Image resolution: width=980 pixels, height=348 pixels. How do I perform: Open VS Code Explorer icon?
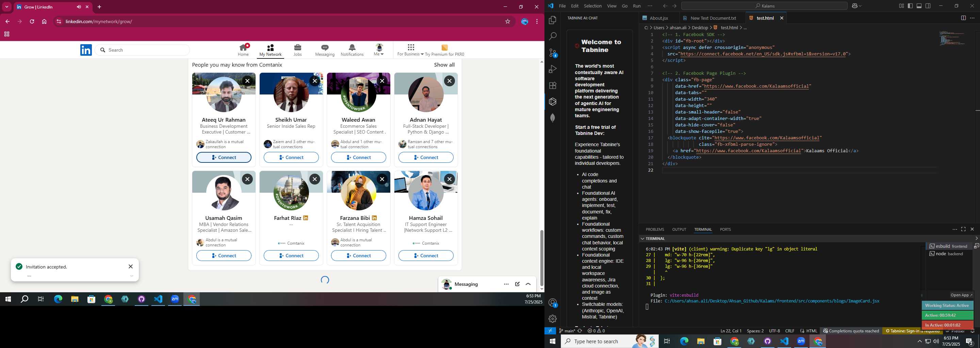pyautogui.click(x=553, y=20)
